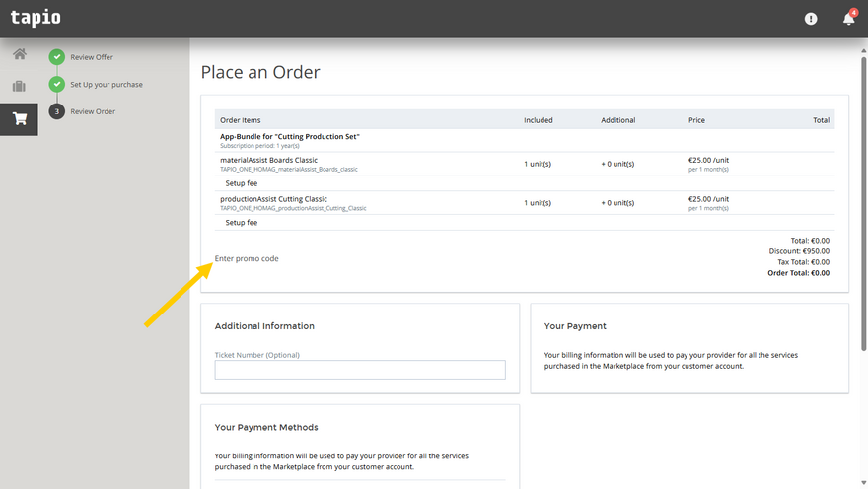868x489 pixels.
Task: Click Setup fee under productionAssist Cutting
Action: click(x=242, y=223)
